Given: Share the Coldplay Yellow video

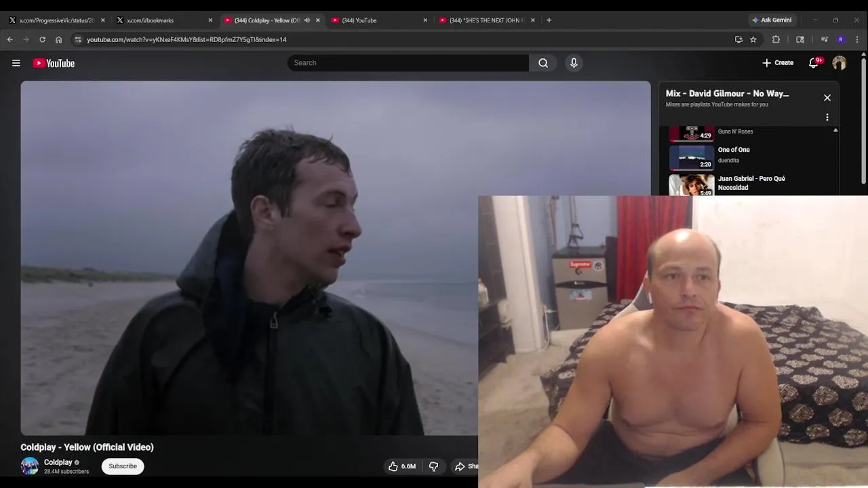Looking at the screenshot, I should [467, 466].
